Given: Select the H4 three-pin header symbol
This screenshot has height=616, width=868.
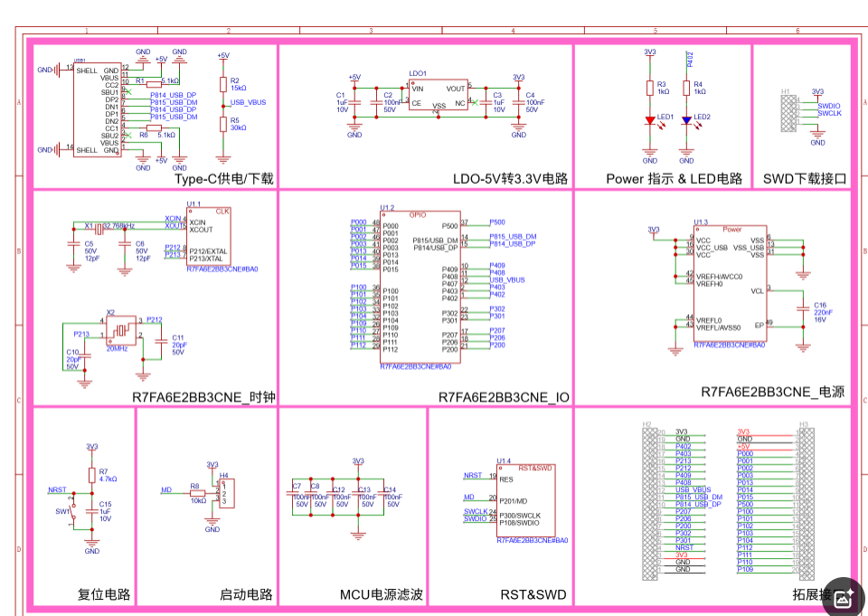Looking at the screenshot, I should pos(226,493).
